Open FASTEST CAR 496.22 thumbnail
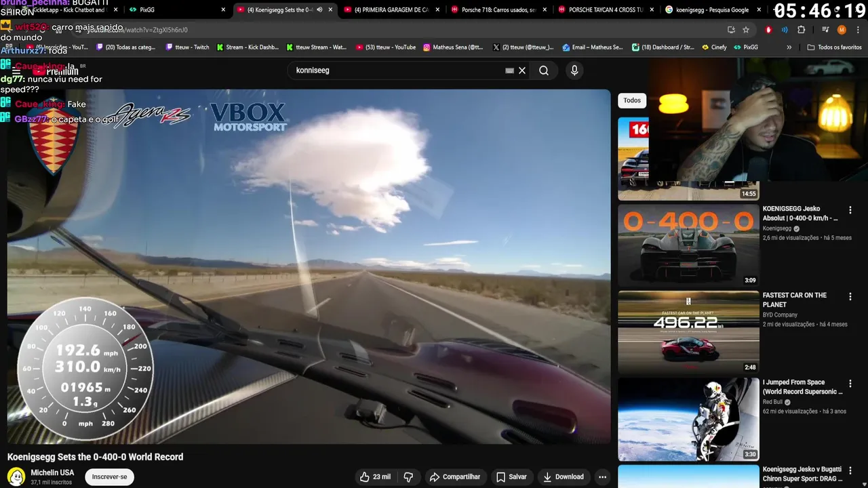Viewport: 868px width, 488px height. [x=688, y=331]
